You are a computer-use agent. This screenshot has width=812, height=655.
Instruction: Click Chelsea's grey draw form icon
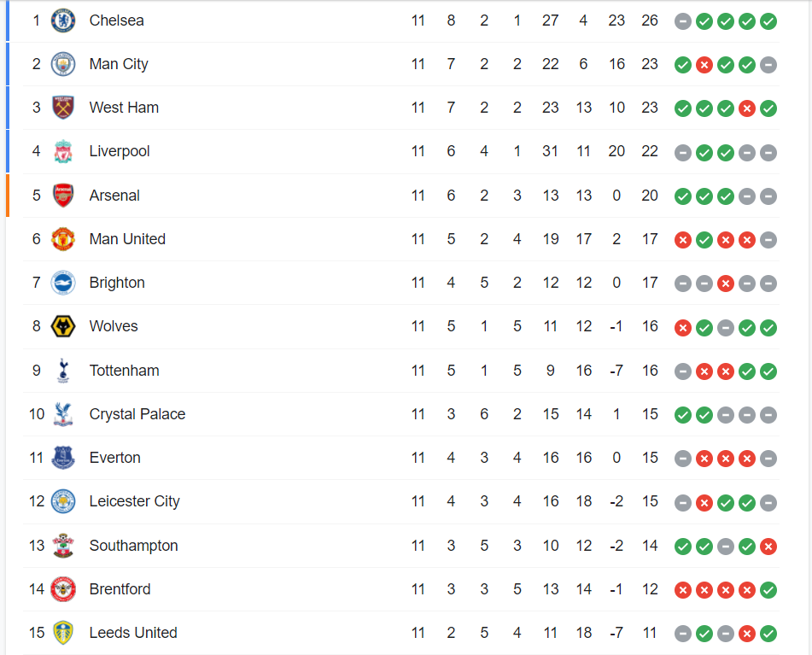(683, 21)
